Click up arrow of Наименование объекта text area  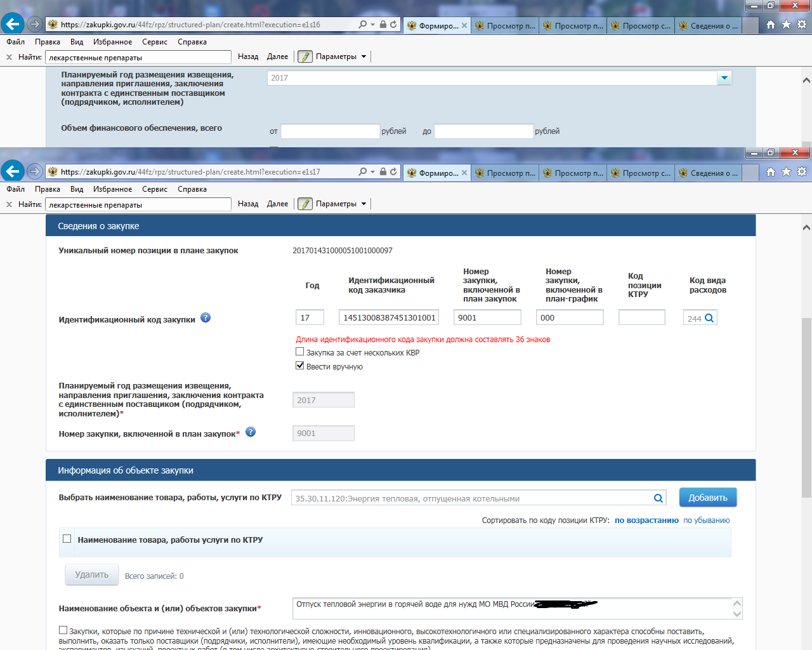(737, 603)
